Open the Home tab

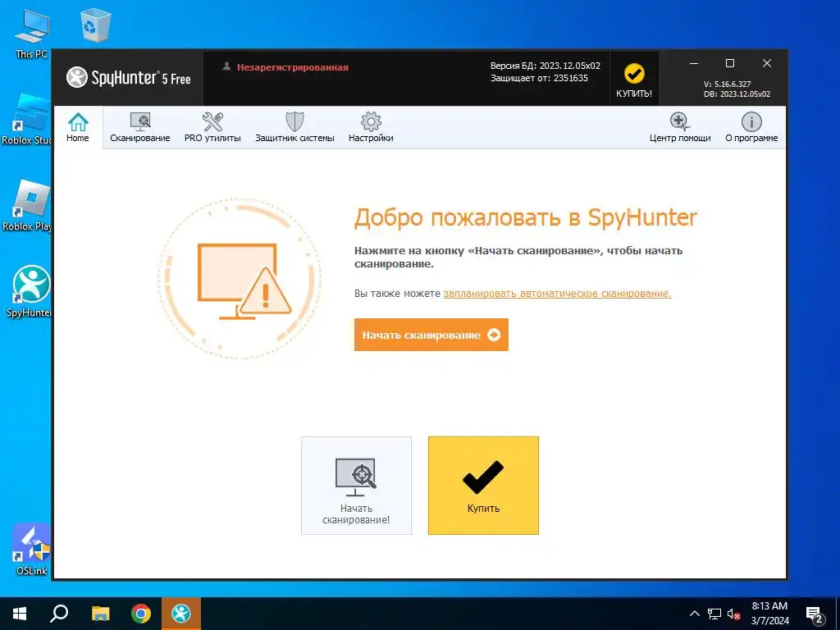[78, 127]
